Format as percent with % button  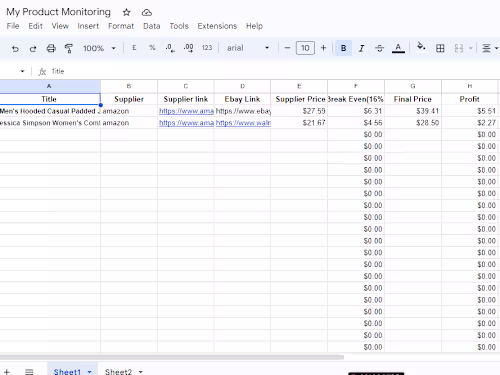point(152,48)
